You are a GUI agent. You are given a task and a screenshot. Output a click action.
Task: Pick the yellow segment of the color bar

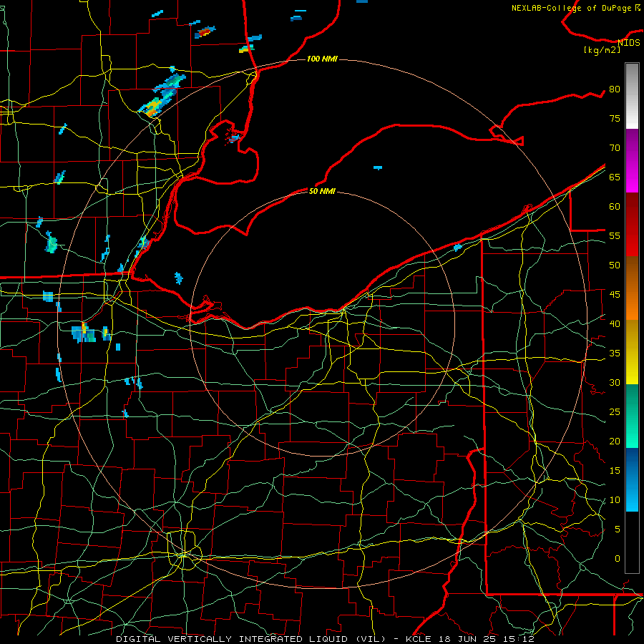click(x=632, y=352)
